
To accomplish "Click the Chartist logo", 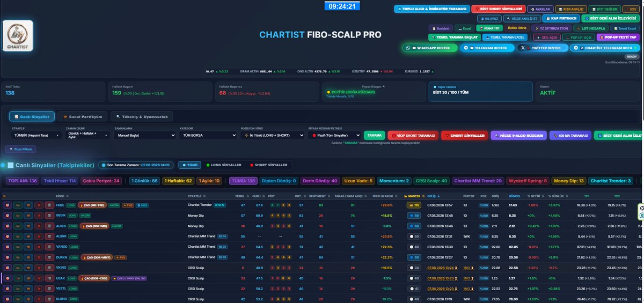I will click(18, 36).
